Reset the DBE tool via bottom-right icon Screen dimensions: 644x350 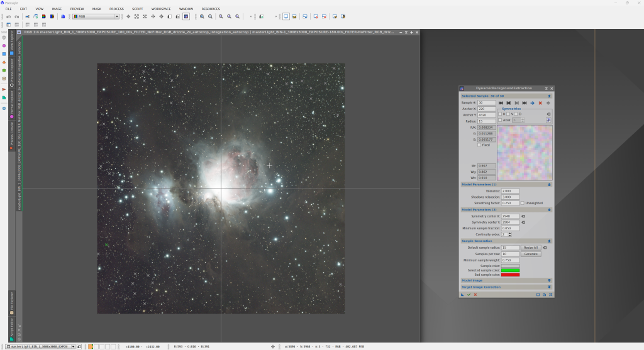click(x=551, y=294)
